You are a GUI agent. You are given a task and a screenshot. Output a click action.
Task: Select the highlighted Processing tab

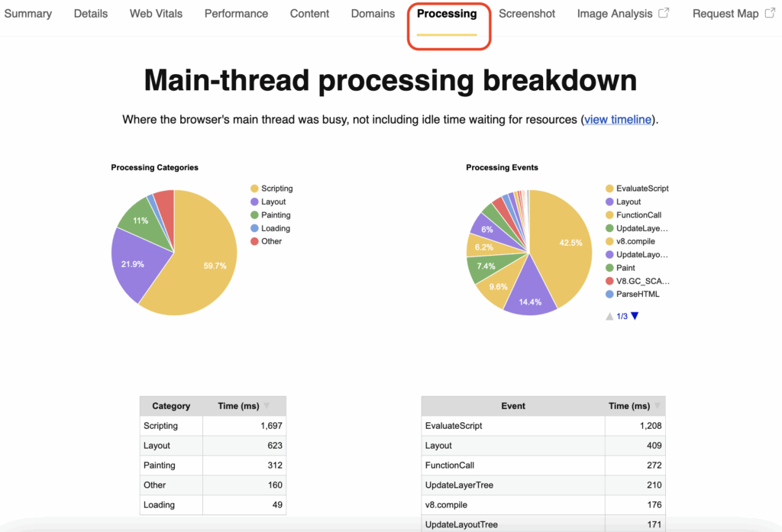tap(447, 14)
